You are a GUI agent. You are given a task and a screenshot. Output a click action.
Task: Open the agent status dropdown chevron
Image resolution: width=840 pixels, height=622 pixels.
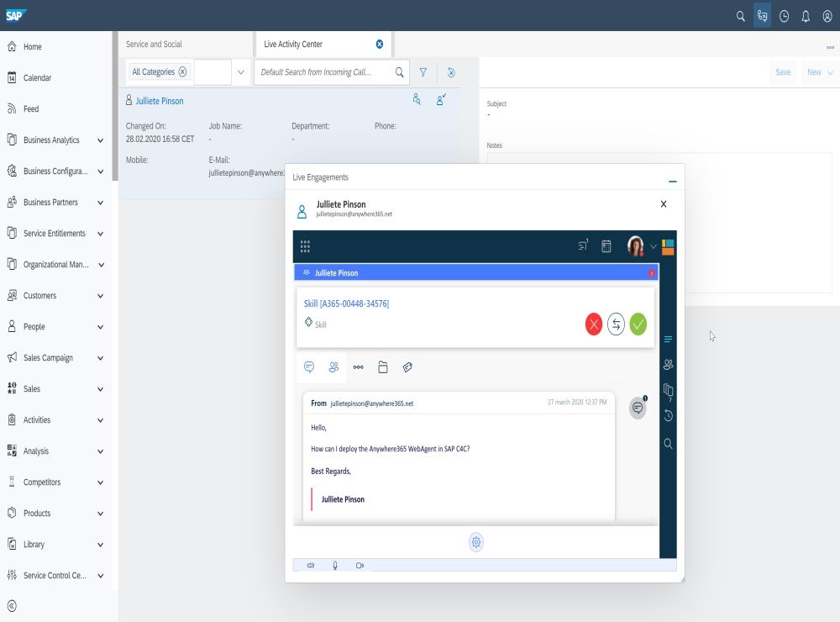click(653, 246)
